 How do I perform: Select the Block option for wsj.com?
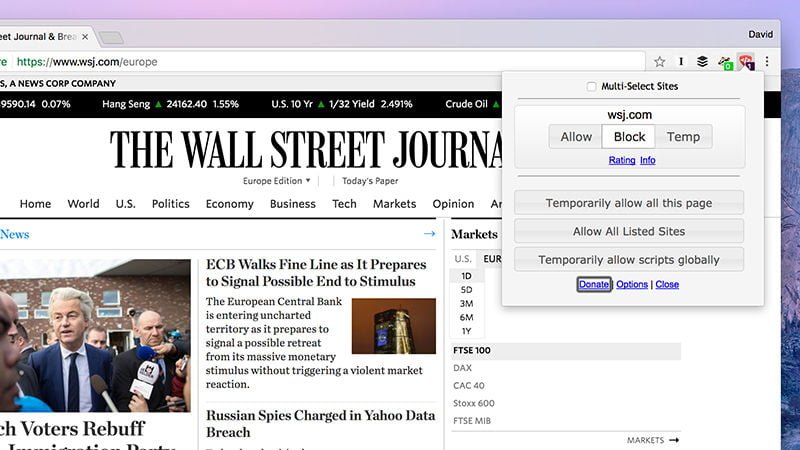point(629,137)
